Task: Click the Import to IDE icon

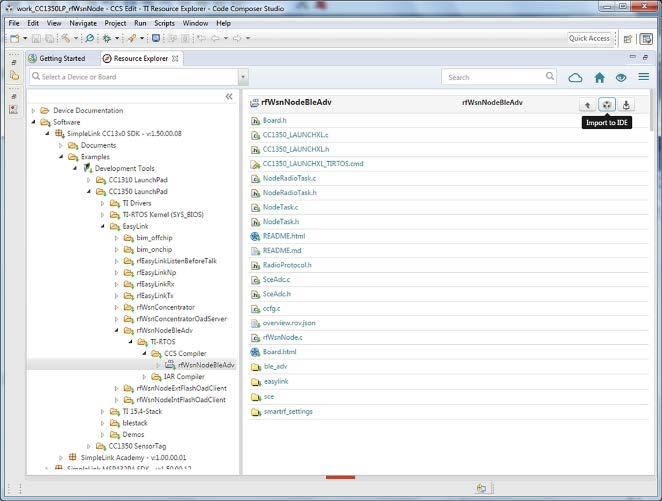Action: pyautogui.click(x=607, y=105)
